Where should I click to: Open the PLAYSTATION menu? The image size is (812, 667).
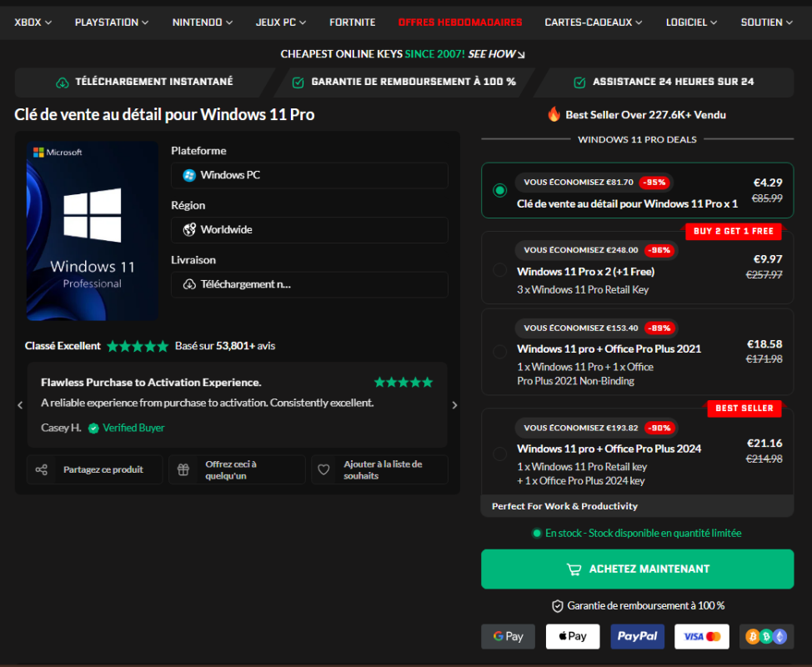[x=112, y=23]
